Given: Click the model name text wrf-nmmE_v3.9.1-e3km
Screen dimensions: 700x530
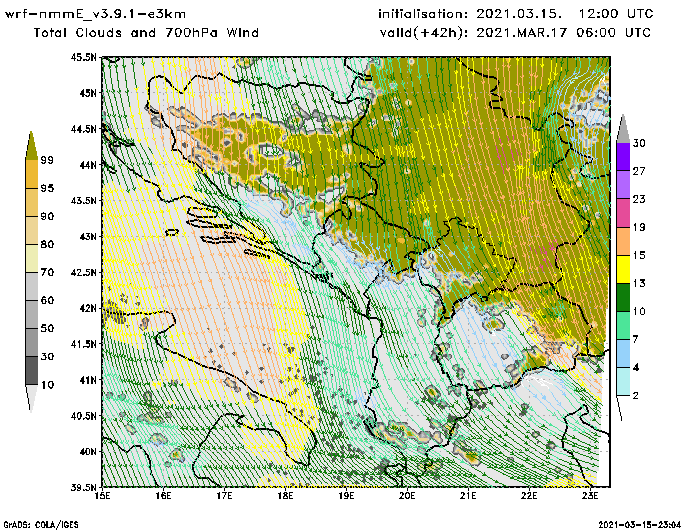Looking at the screenshot, I should (x=95, y=14).
